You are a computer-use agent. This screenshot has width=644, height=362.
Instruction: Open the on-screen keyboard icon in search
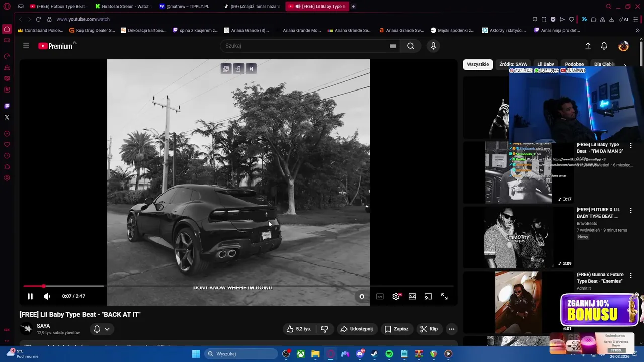(393, 46)
